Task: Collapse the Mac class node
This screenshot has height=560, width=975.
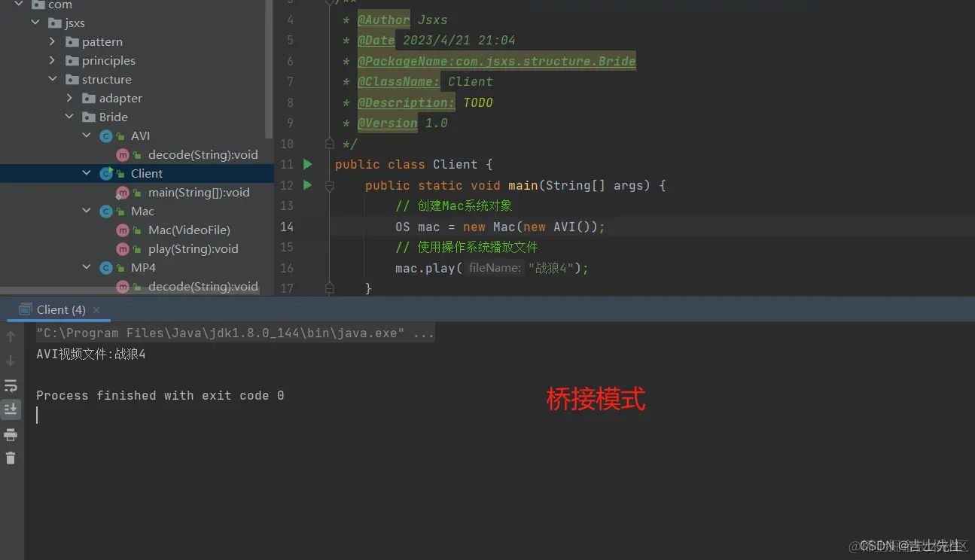Action: tap(87, 211)
